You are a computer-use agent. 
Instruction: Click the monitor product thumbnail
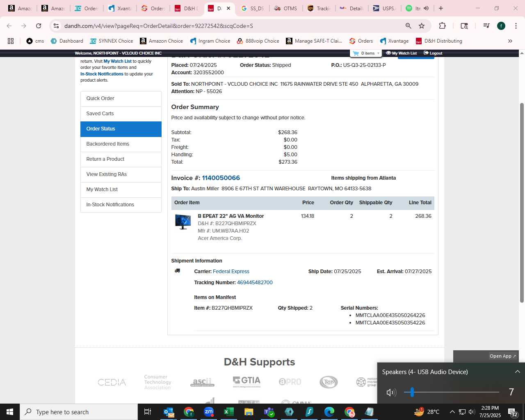pos(183,221)
